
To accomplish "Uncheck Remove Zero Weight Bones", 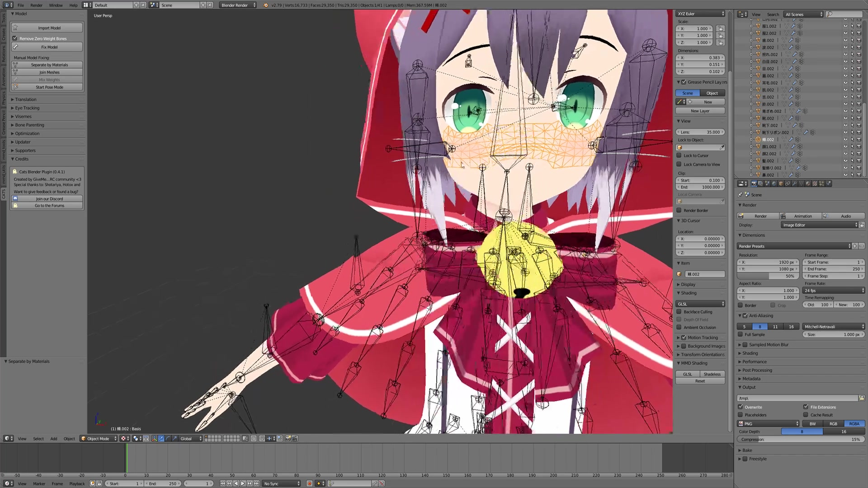I will click(15, 38).
